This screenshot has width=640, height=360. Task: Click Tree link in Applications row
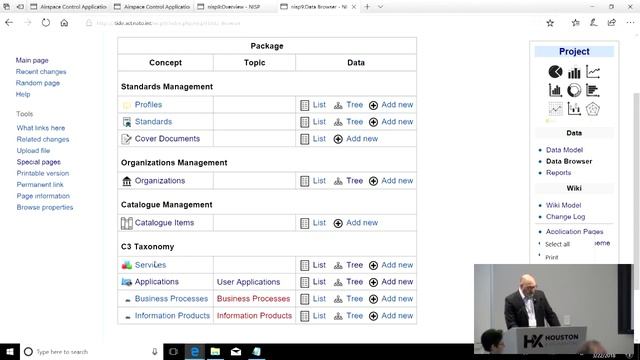(x=354, y=282)
